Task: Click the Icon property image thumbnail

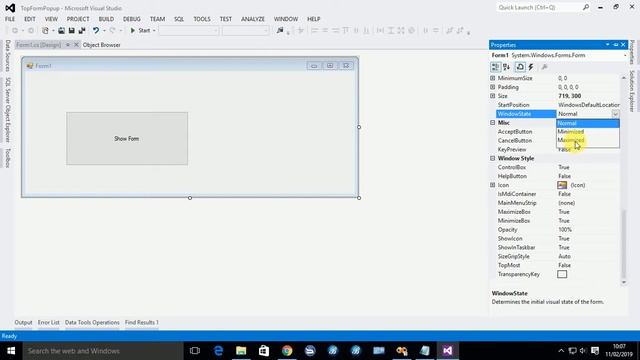Action: (562, 185)
